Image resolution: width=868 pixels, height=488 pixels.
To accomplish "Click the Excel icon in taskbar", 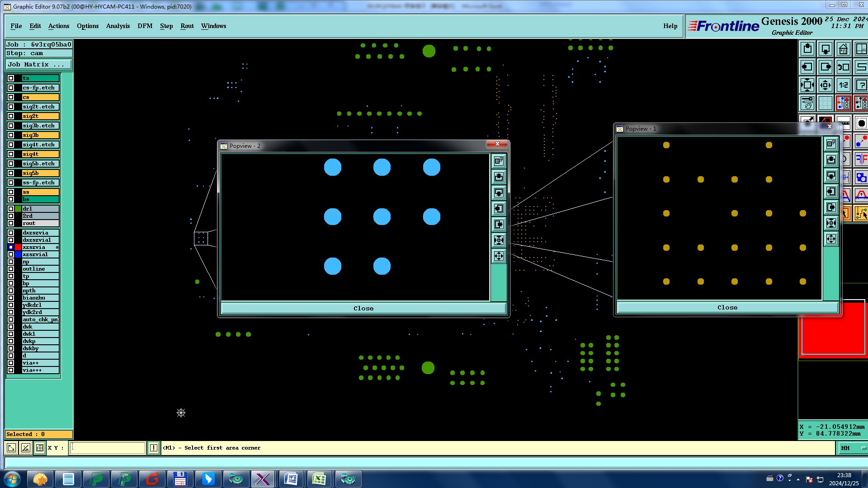I will tap(319, 479).
